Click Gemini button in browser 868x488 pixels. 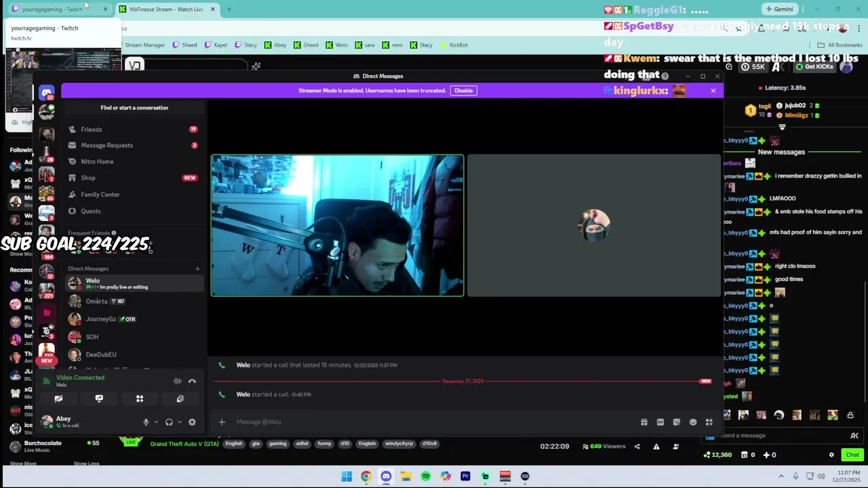coord(778,9)
